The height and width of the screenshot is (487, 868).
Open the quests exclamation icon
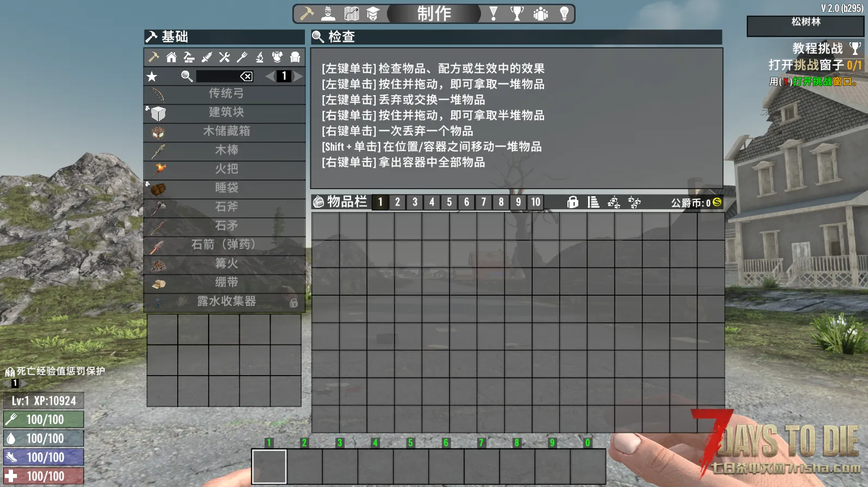tap(494, 14)
